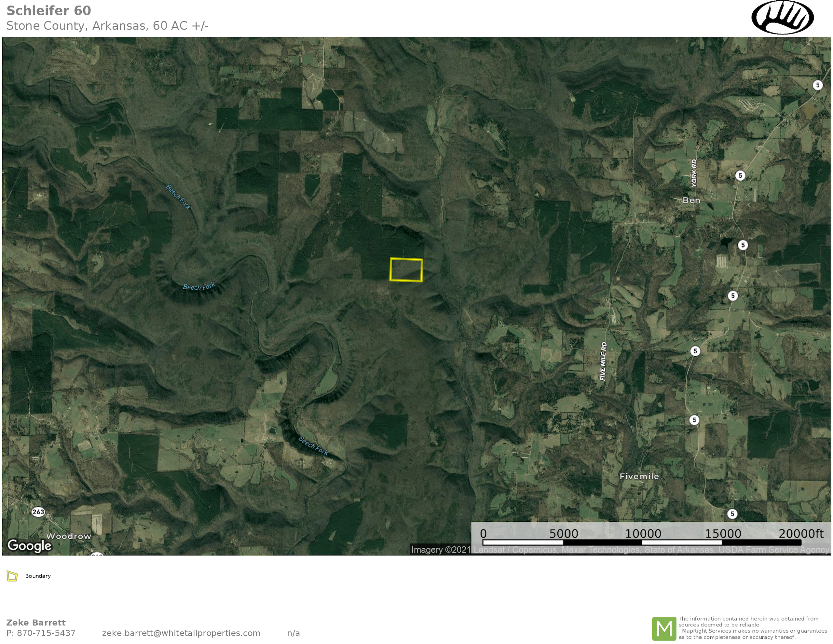This screenshot has height=644, width=833.
Task: Click the email zeke.barrett@whitetailproperties.com
Action: point(181,633)
